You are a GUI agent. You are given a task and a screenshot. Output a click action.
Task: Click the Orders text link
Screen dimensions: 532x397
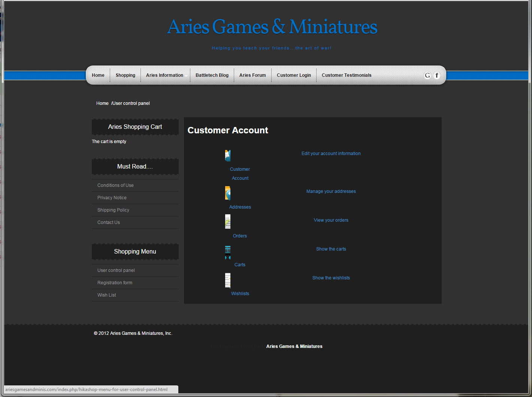240,236
